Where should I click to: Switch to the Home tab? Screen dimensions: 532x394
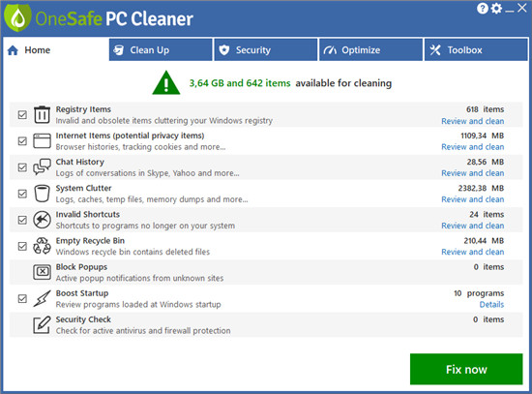coord(56,50)
